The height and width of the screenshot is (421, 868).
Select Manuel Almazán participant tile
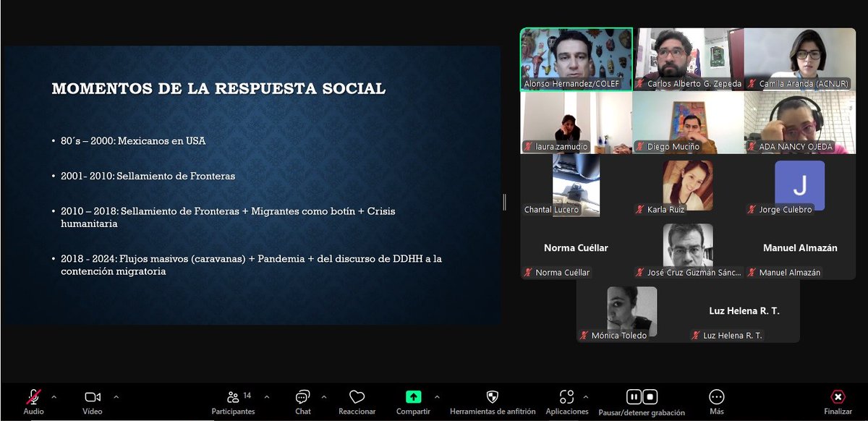(800, 248)
